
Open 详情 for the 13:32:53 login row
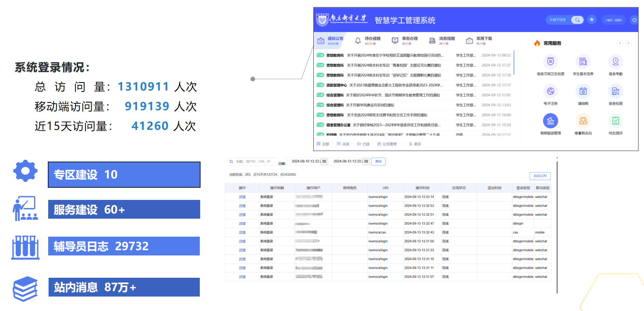(x=242, y=206)
